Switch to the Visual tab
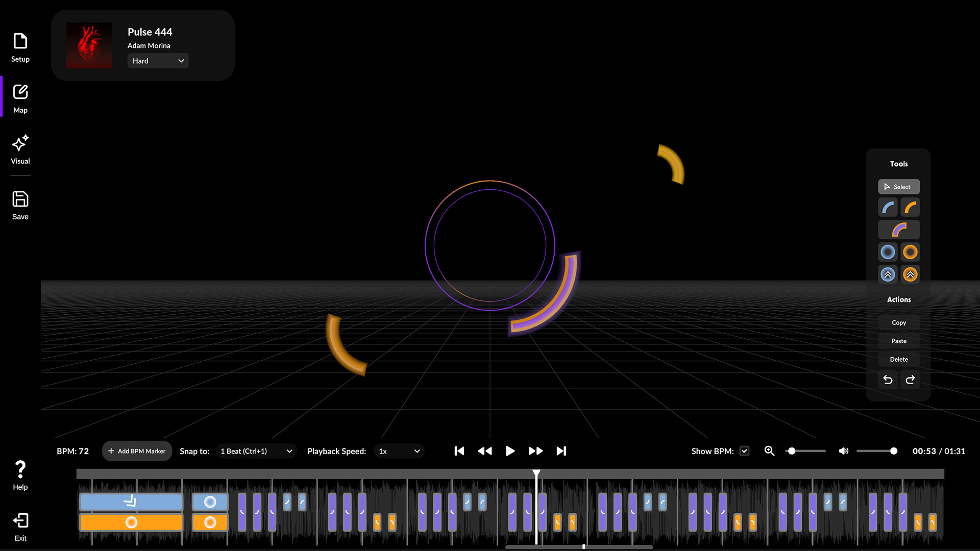The image size is (980, 551). coord(20,149)
